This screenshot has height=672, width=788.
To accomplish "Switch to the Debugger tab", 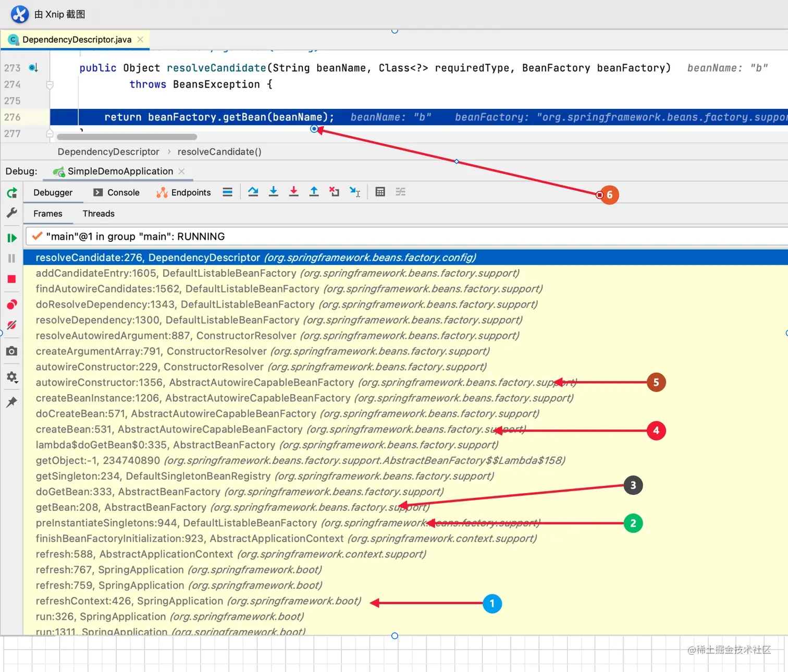I will [53, 192].
